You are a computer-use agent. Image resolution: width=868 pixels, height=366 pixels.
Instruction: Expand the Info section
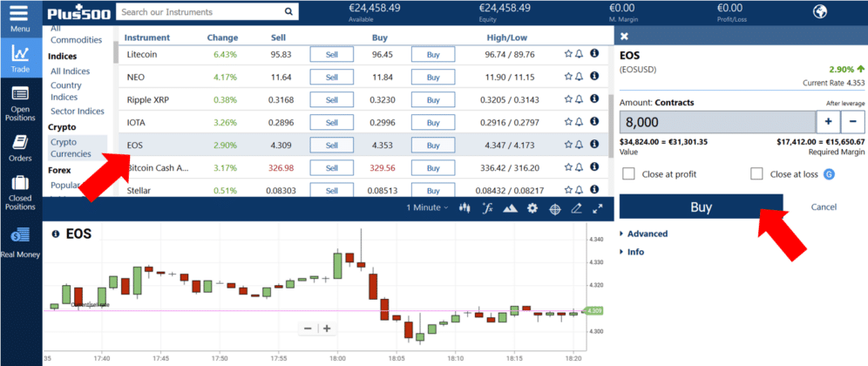coord(635,252)
